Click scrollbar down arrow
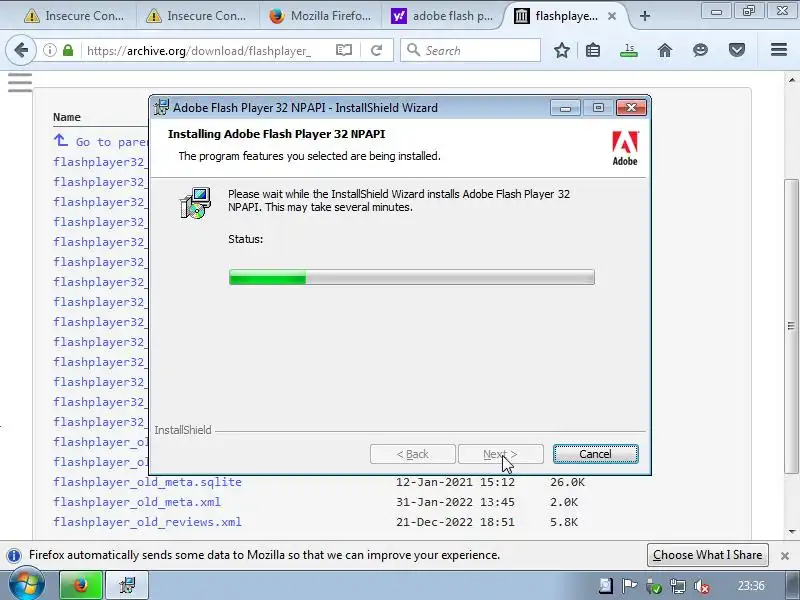The image size is (800, 600). [791, 532]
